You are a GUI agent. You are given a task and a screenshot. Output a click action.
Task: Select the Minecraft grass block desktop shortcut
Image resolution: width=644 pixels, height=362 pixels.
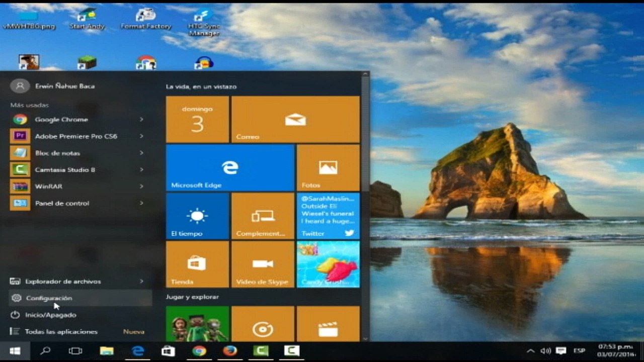(x=87, y=62)
